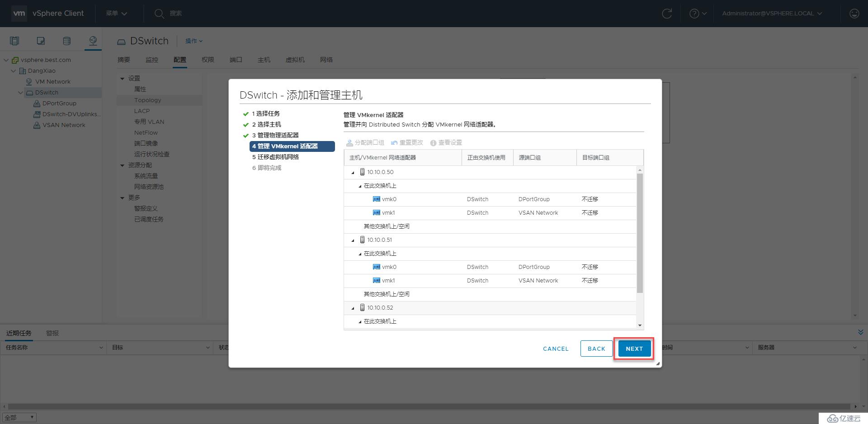Collapse the 更多 section
The width and height of the screenshot is (868, 424).
point(122,198)
